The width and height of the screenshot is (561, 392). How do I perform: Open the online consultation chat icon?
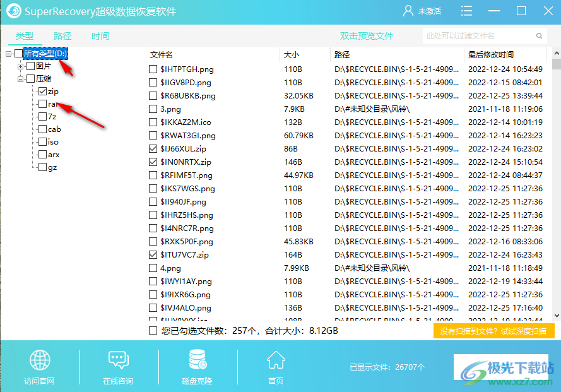(x=119, y=360)
